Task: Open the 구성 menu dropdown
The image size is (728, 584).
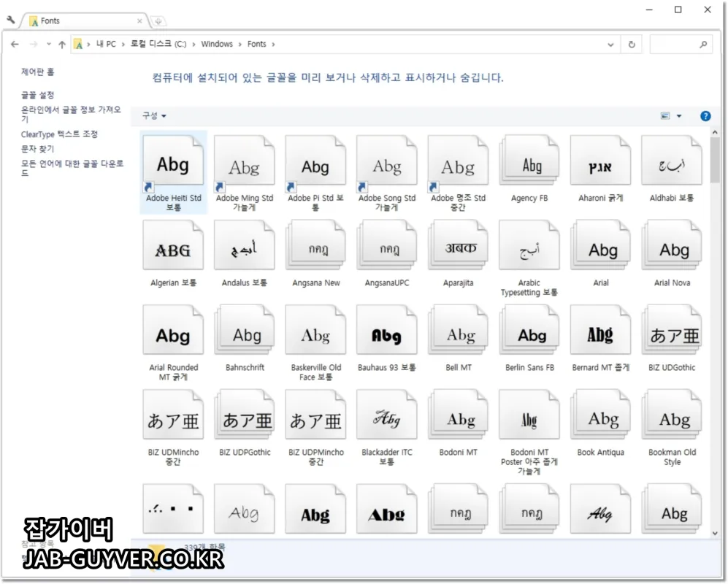Action: coord(151,115)
